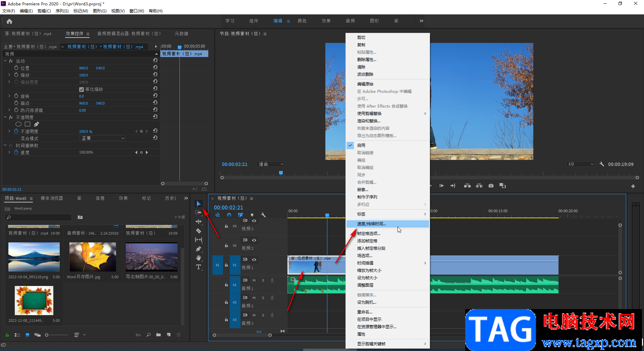Select the Color workspace
644x351 pixels.
point(302,21)
